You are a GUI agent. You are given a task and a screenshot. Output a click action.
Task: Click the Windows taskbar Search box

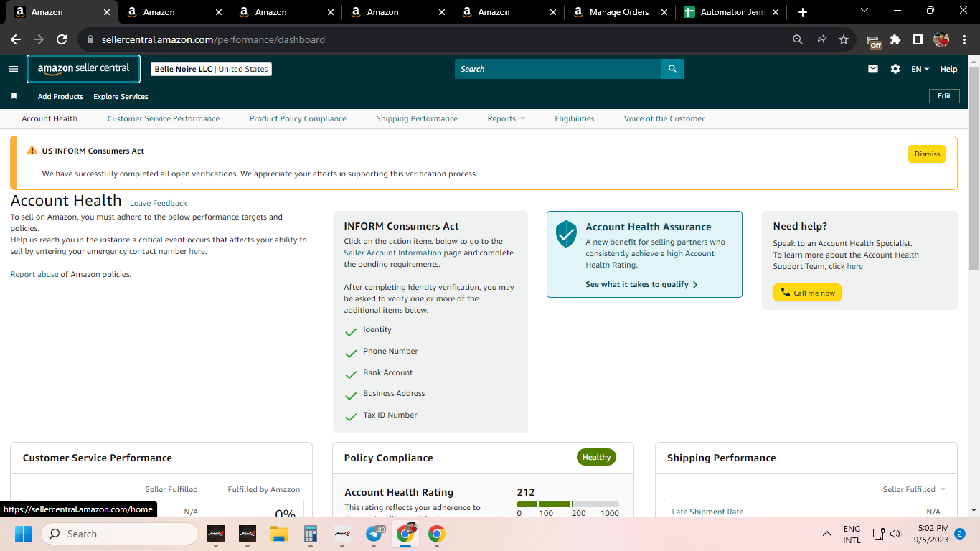pos(119,534)
